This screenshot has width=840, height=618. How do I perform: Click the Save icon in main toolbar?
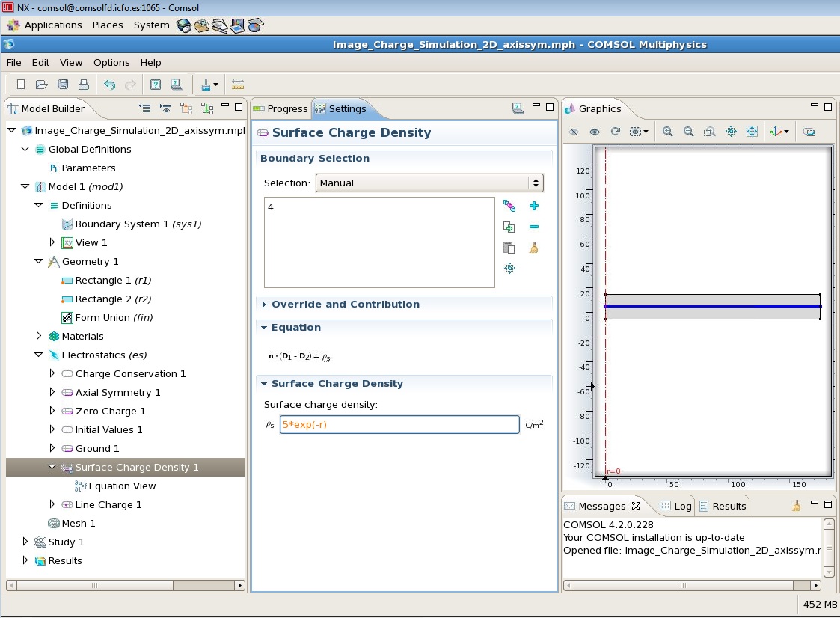point(64,85)
